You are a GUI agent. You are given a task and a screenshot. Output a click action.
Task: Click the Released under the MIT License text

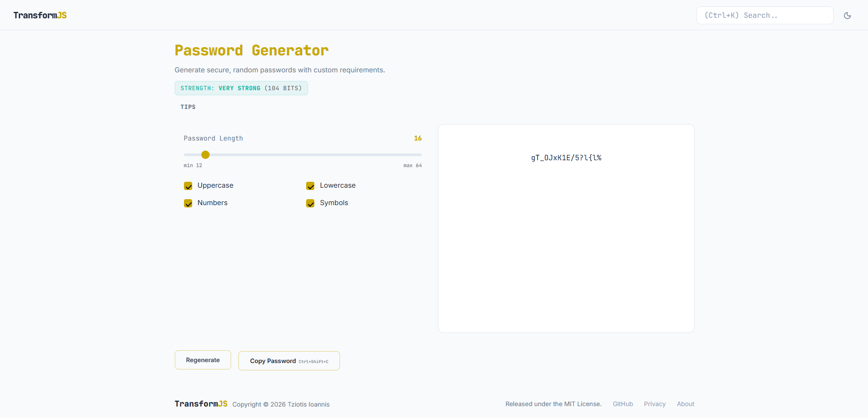(553, 404)
